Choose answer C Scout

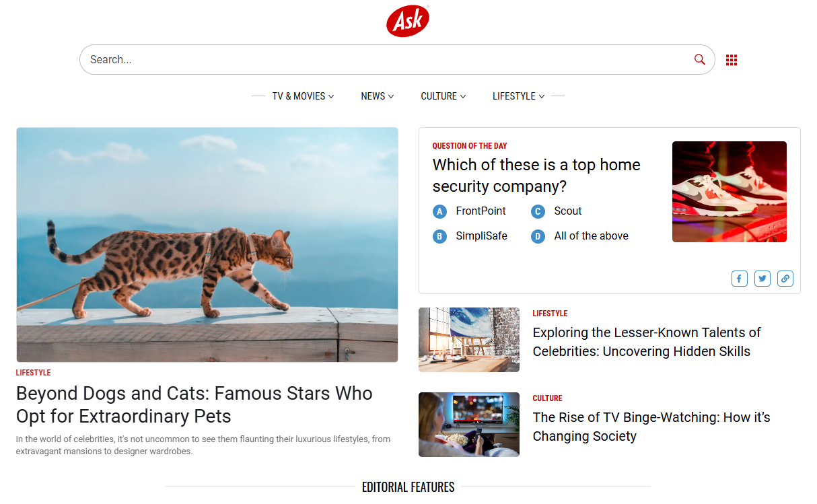[x=556, y=211]
